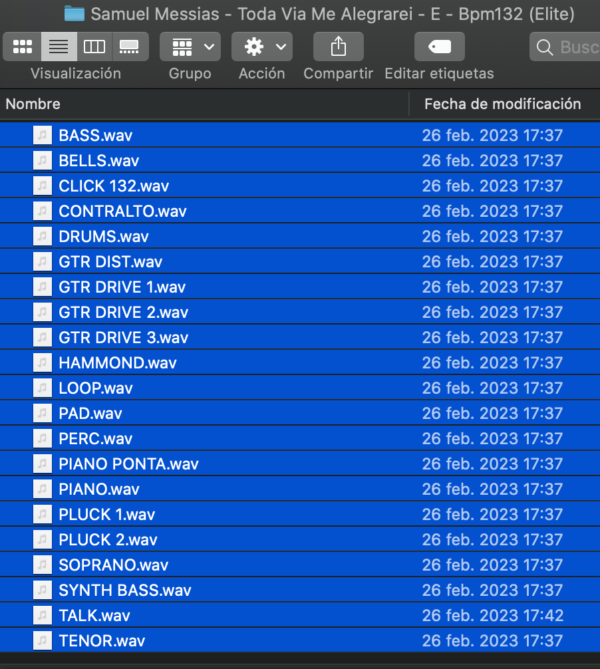The height and width of the screenshot is (669, 600).
Task: Click the BELLS.wav file icon
Action: (42, 160)
